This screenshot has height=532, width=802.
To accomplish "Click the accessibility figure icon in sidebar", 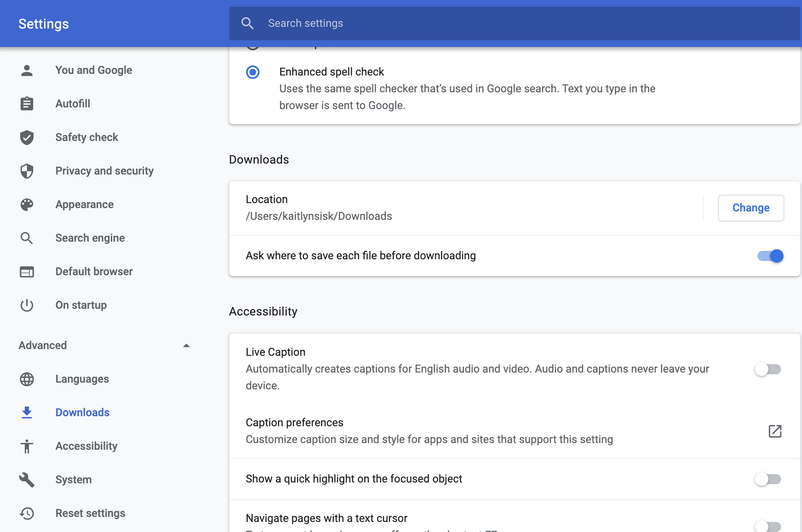I will click(27, 446).
